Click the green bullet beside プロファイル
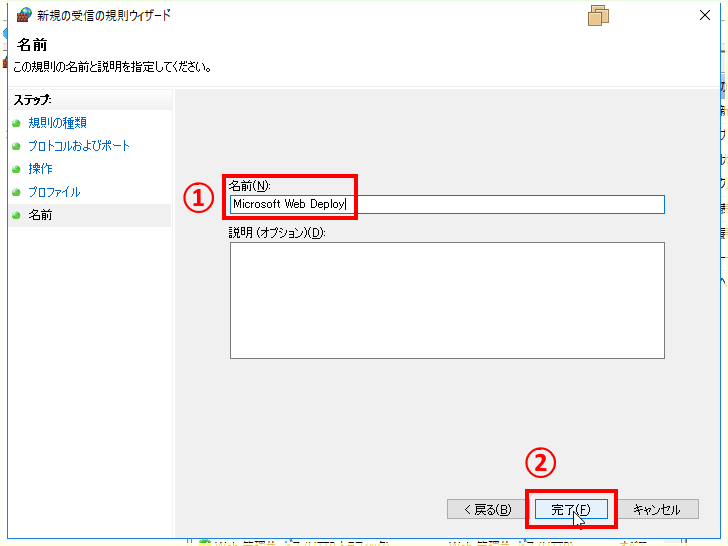The image size is (728, 546). [16, 192]
